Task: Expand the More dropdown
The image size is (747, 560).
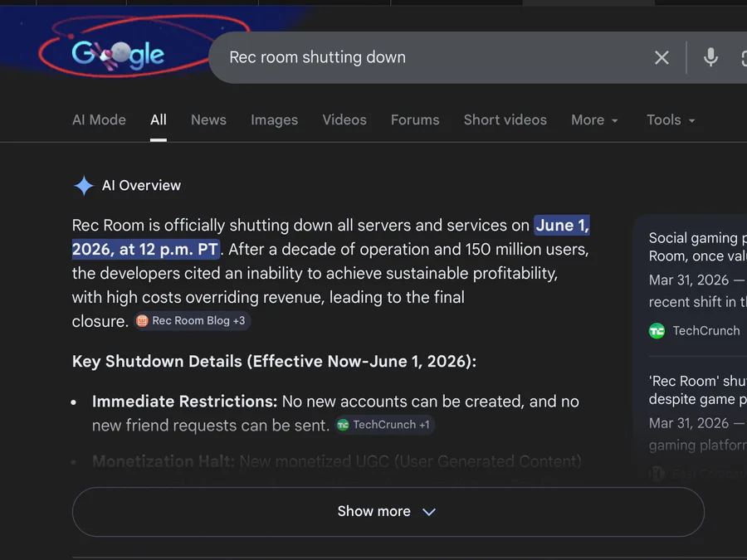Action: point(594,120)
